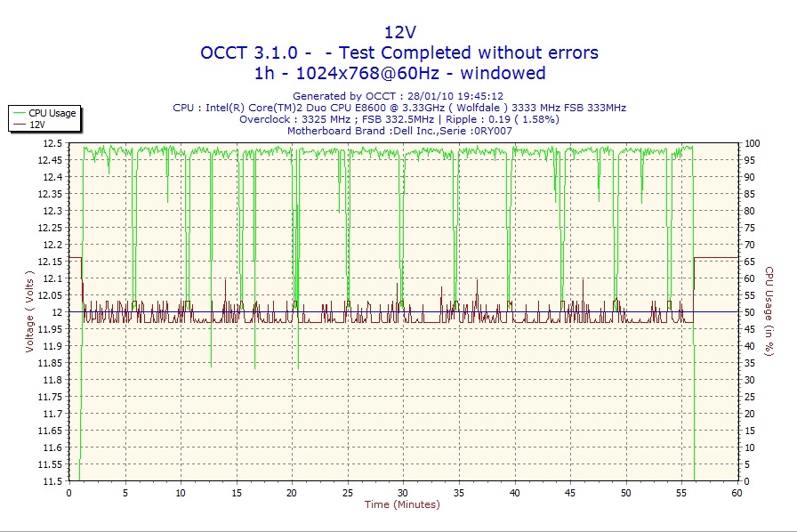Click the 60 label on time axis
Viewport: 797px width, 532px height.
(737, 493)
